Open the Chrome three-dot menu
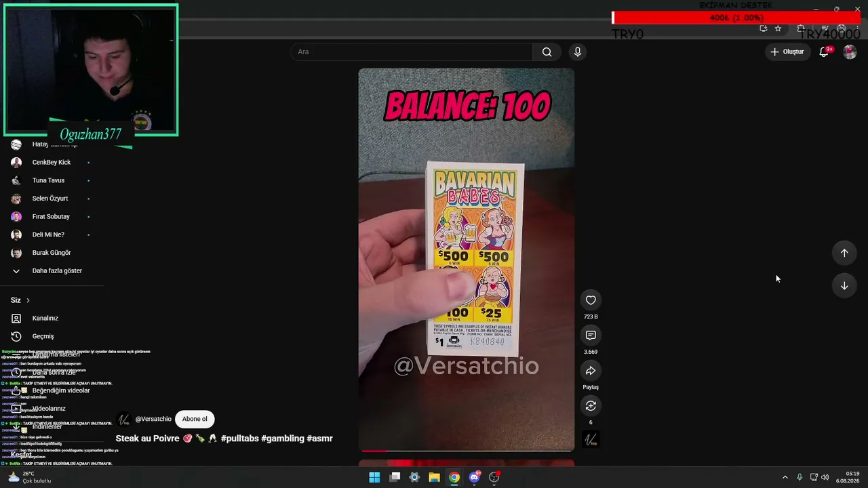This screenshot has height=488, width=868. 857,28
